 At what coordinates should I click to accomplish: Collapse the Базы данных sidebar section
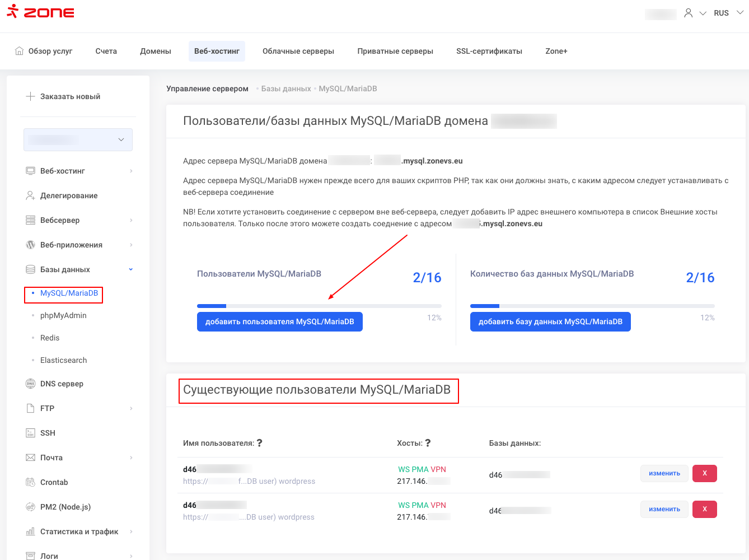coord(131,269)
